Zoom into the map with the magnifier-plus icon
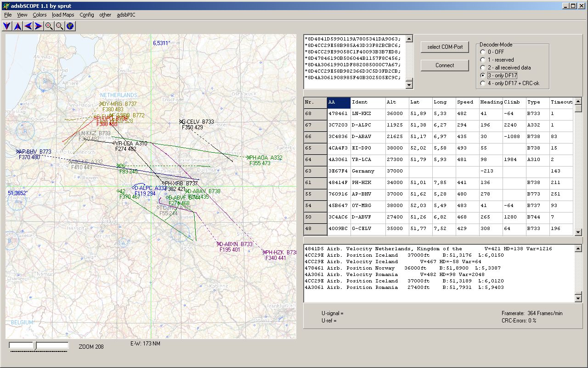Viewport: 588px width, 368px height. coord(49,26)
